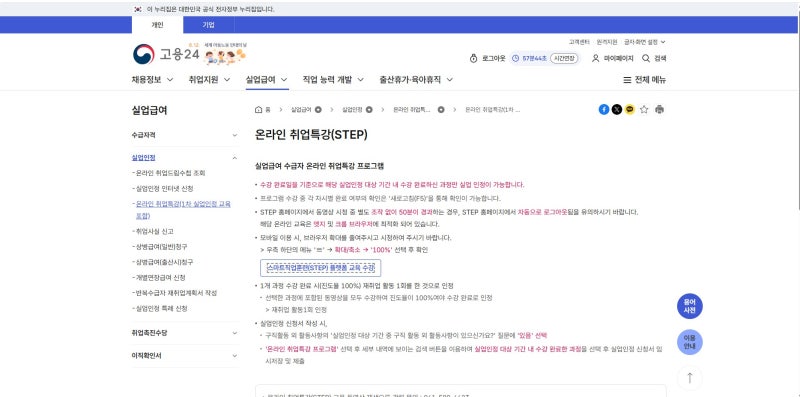Expand the 글자·화면 설정 dropdown
This screenshot has width=800, height=397.
coord(645,42)
